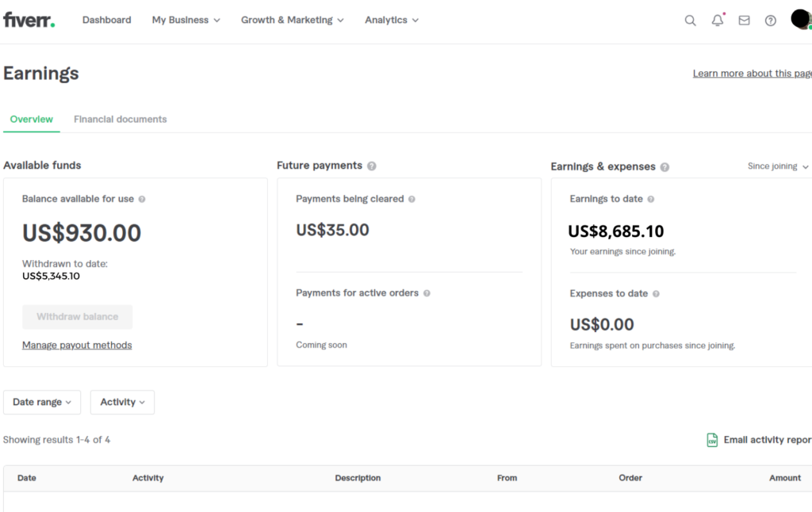Screen dimensions: 812x512
Task: Open the Manage payout methods link
Action: pyautogui.click(x=77, y=346)
